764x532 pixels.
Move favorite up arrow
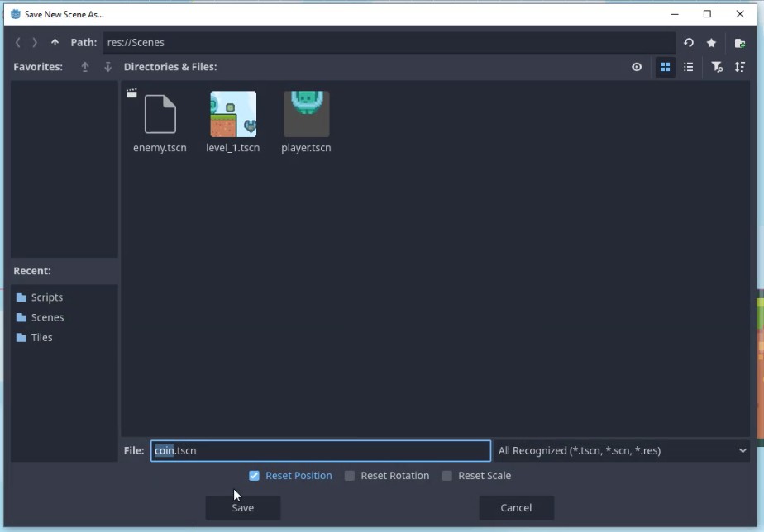tap(85, 67)
